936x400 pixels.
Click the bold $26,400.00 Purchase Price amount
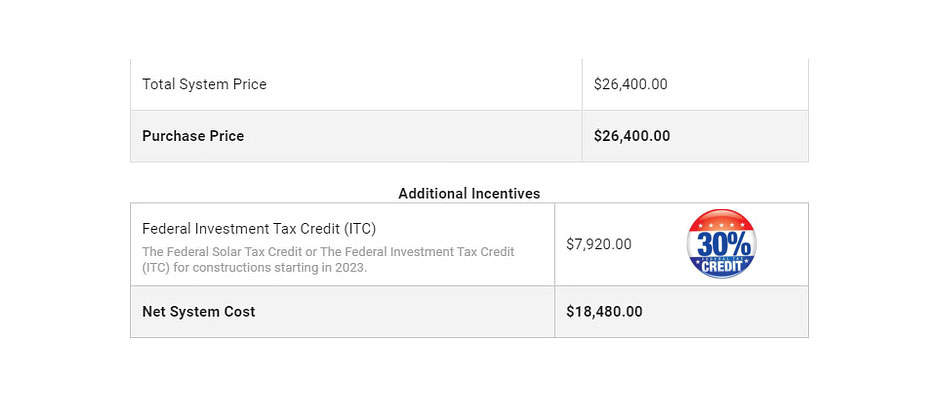(632, 136)
